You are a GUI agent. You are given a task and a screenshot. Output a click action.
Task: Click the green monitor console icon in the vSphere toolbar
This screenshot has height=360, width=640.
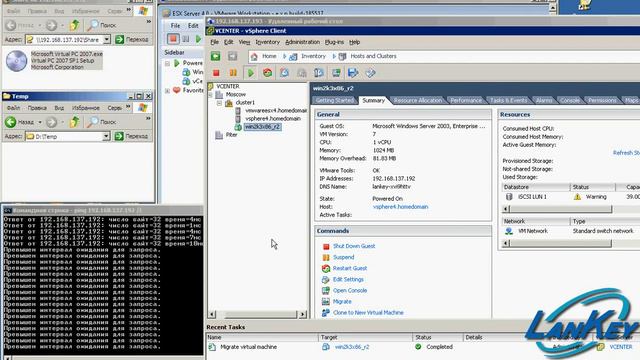[x=336, y=73]
